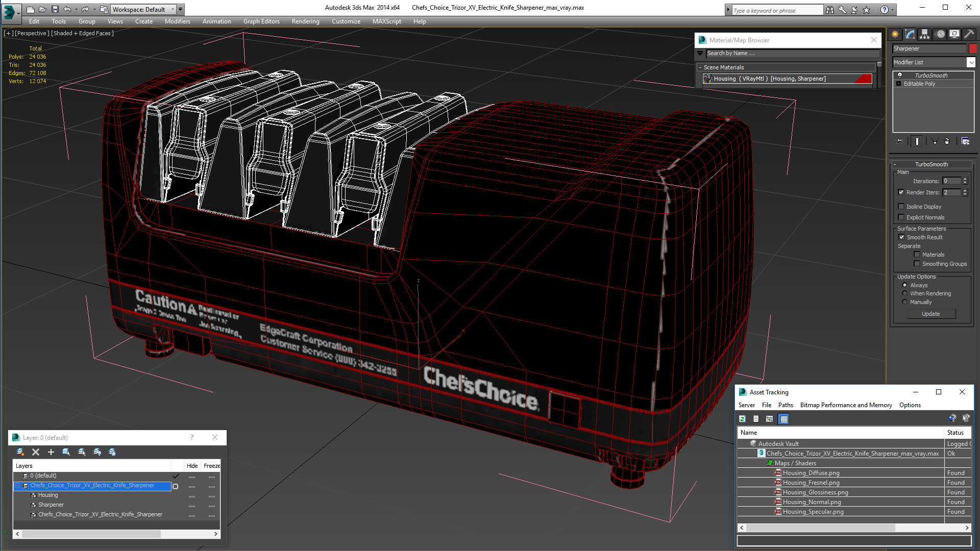This screenshot has width=980, height=551.
Task: Increase Iterations spinner value
Action: click(x=965, y=179)
